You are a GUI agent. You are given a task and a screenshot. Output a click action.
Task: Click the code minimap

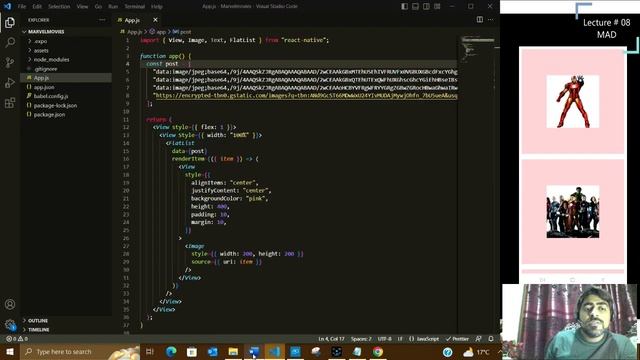pyautogui.click(x=478, y=49)
